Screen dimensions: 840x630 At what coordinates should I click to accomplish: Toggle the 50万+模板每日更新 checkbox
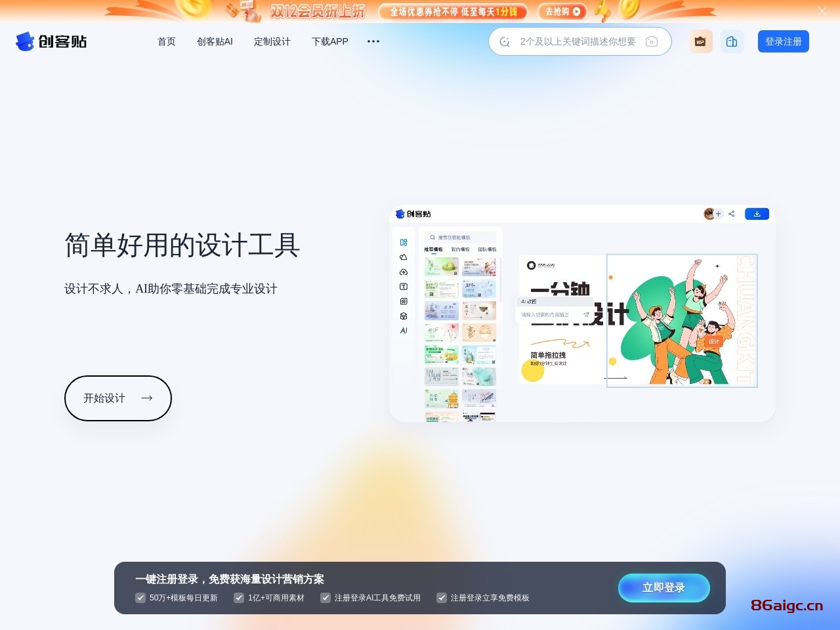click(x=140, y=598)
